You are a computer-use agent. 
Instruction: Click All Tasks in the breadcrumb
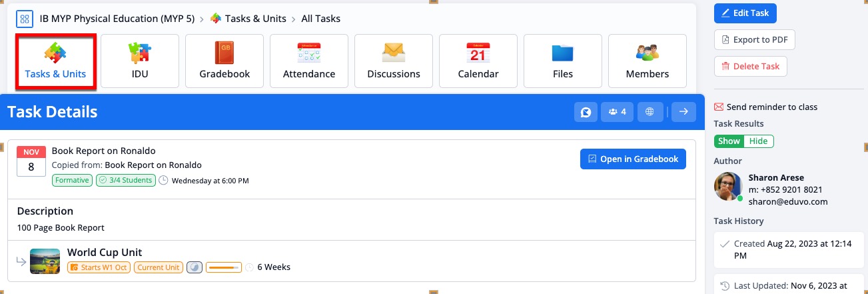pyautogui.click(x=320, y=19)
